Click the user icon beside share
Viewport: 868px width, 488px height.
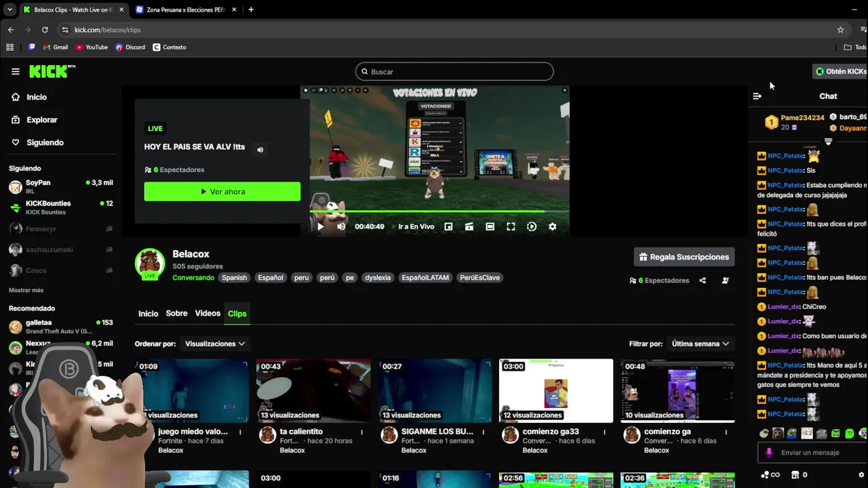(x=726, y=281)
